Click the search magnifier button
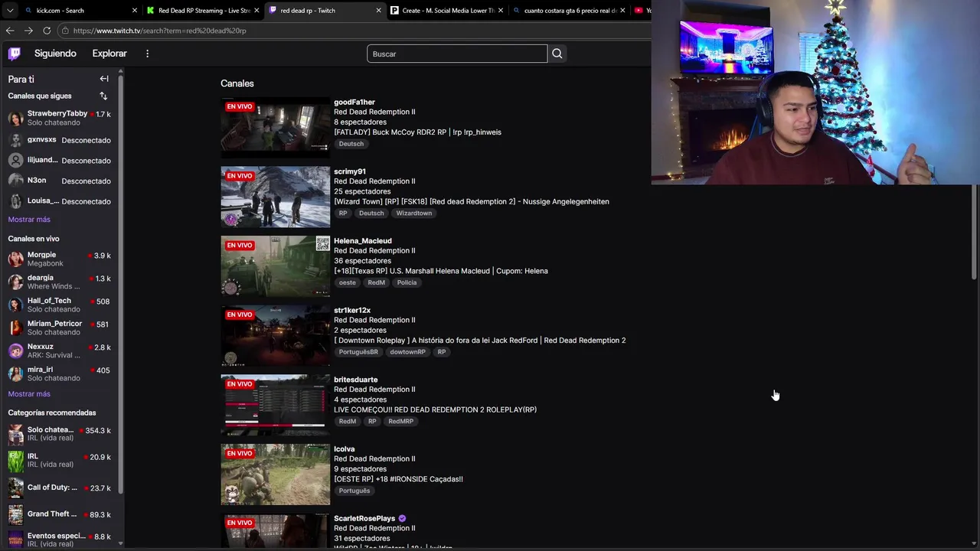Screen dimensions: 980x551 point(557,54)
